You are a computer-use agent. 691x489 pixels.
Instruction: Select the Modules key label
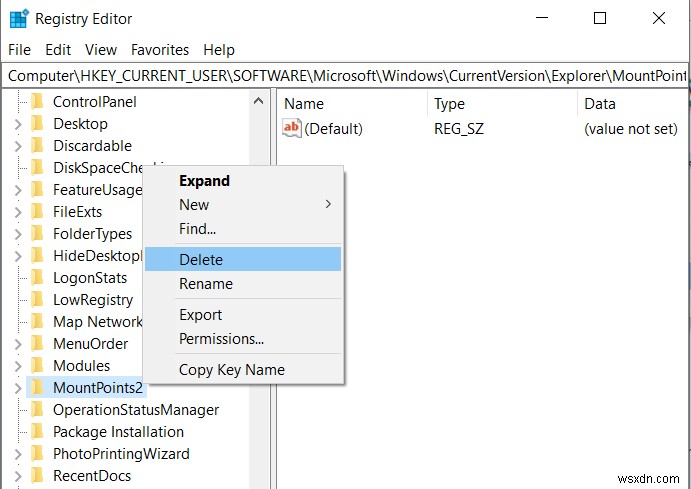pos(82,366)
